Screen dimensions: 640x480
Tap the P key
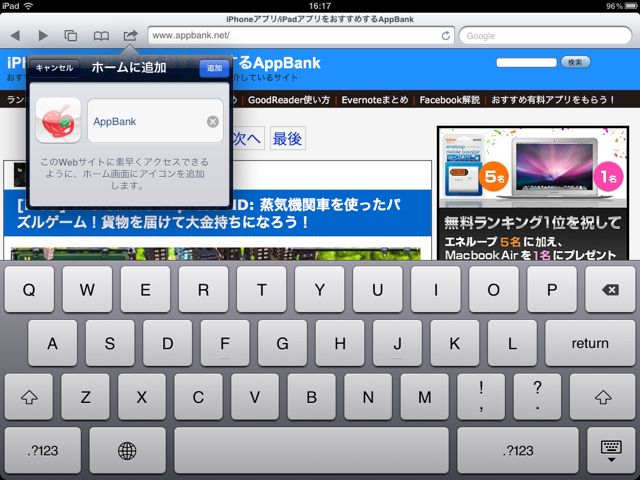[552, 289]
